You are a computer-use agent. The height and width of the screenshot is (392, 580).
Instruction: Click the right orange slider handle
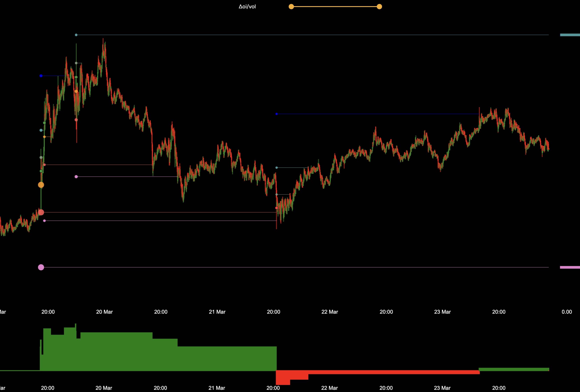(x=379, y=7)
